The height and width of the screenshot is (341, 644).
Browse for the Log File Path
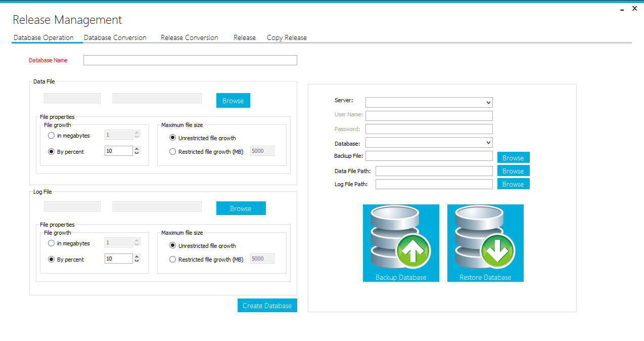pos(513,184)
